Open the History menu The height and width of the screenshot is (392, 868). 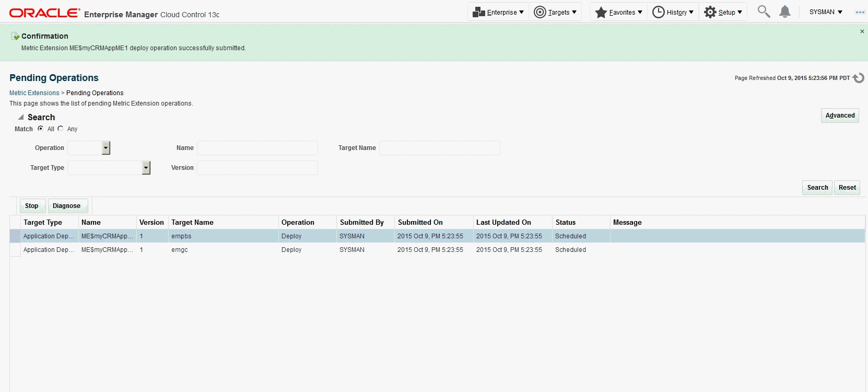coord(673,12)
